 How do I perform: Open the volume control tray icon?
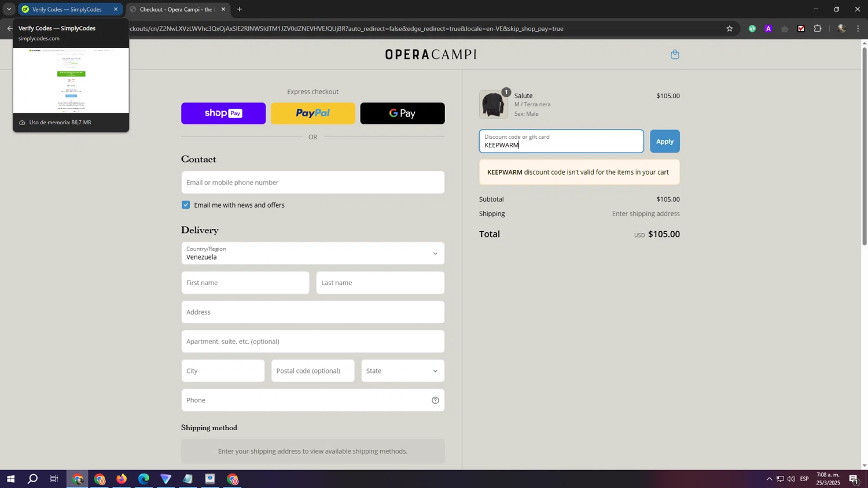point(791,479)
